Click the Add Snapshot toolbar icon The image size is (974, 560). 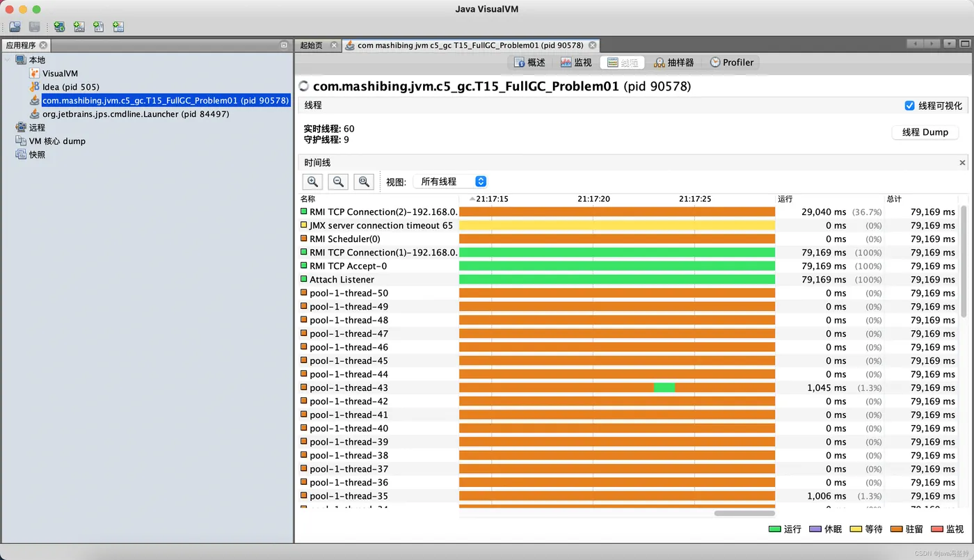118,26
